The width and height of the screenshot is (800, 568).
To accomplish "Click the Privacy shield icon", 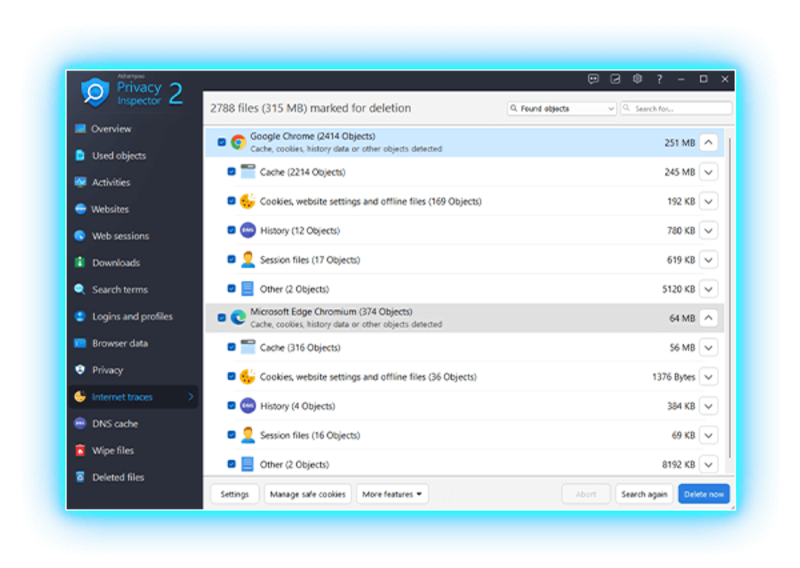I will click(x=80, y=369).
